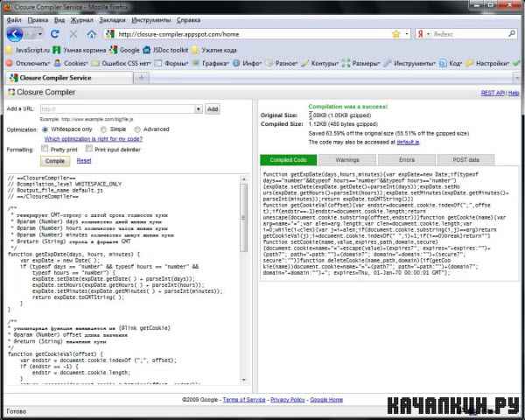Open Web Developer Формы menu
Viewport: 525px width, 420px height.
172,63
